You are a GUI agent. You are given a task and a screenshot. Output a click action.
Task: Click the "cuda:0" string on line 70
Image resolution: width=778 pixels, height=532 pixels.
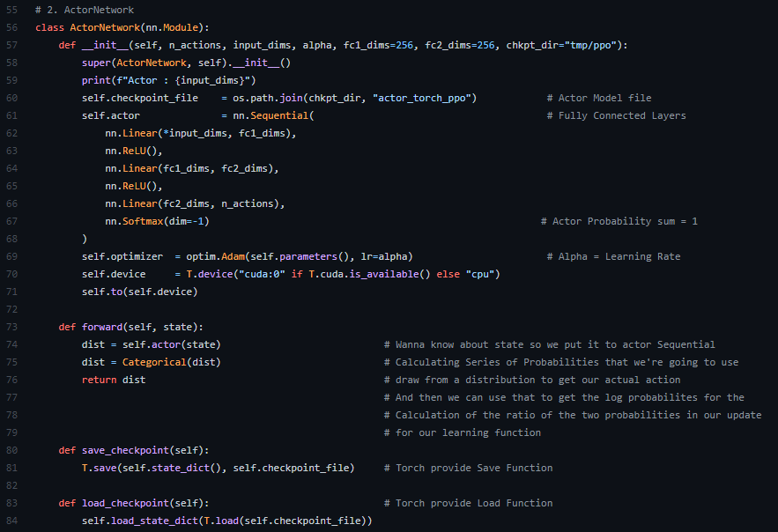262,274
